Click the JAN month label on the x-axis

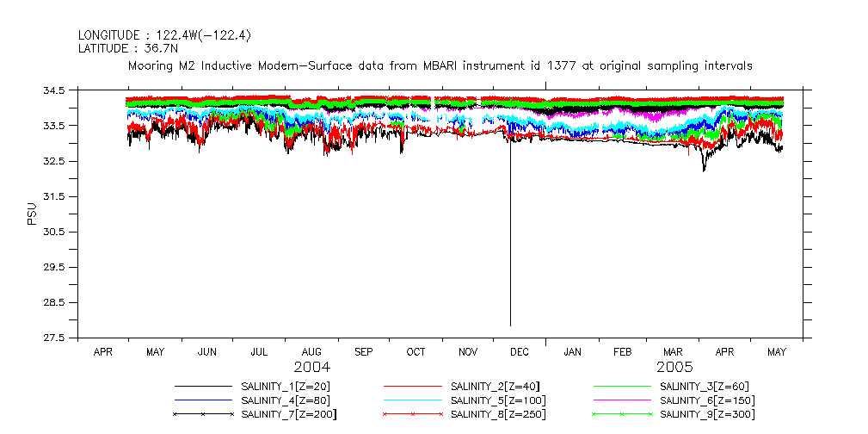coord(572,352)
